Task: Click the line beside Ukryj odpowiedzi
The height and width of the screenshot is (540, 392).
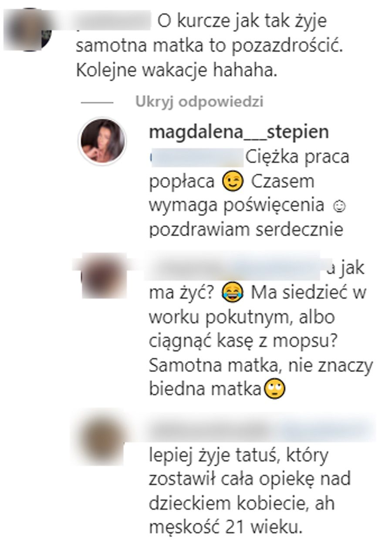Action: coord(97,103)
